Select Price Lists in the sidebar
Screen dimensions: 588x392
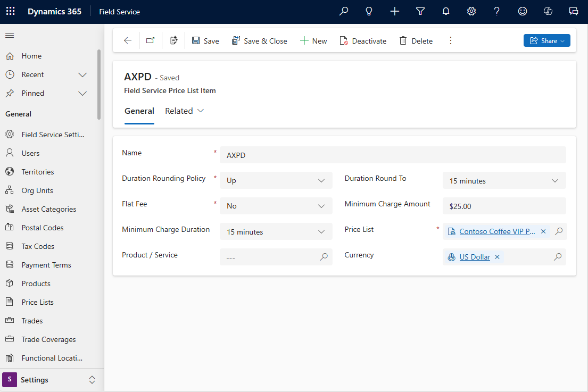pos(38,302)
